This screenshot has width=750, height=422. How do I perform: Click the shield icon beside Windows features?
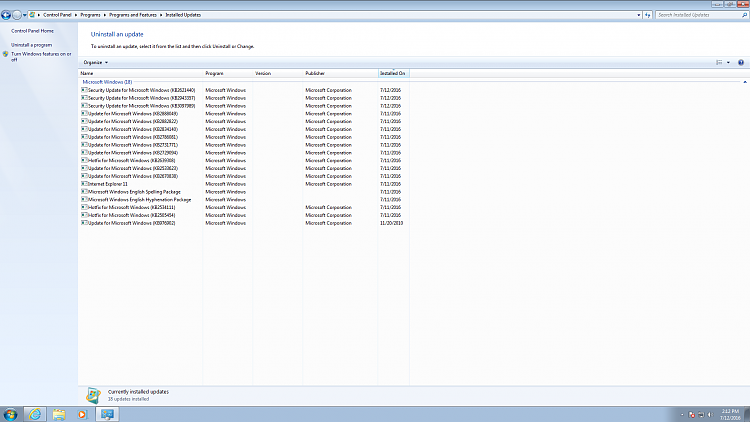pos(6,54)
